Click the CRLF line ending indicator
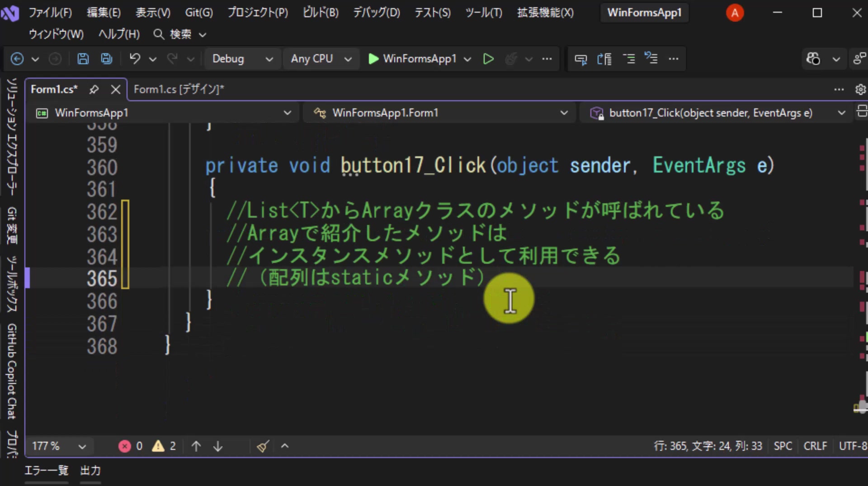The width and height of the screenshot is (868, 486). (815, 446)
